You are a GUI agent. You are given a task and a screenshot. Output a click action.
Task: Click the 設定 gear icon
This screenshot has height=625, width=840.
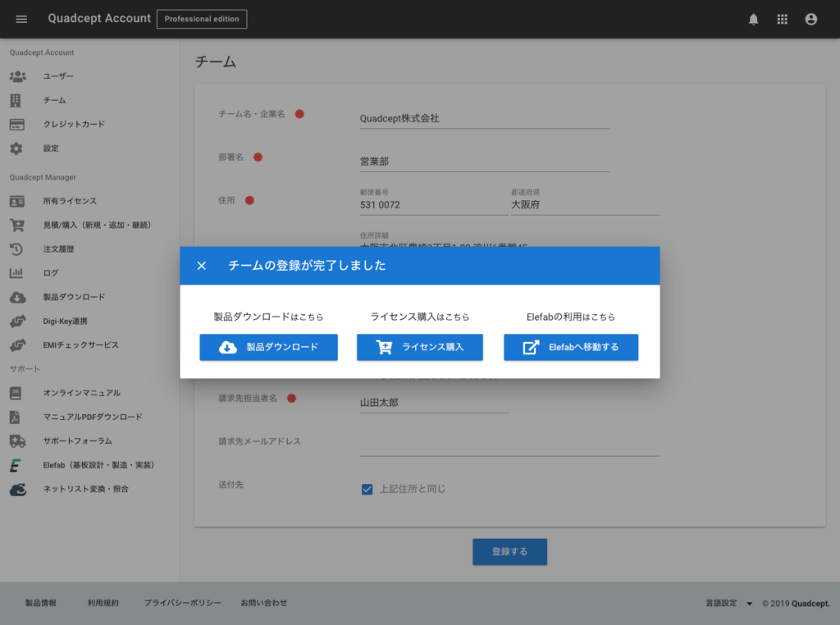point(16,148)
